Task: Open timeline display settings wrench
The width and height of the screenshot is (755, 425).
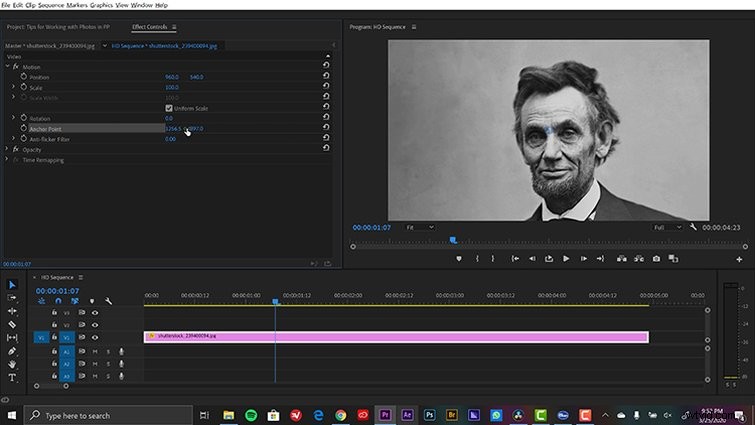Action: pyautogui.click(x=108, y=301)
